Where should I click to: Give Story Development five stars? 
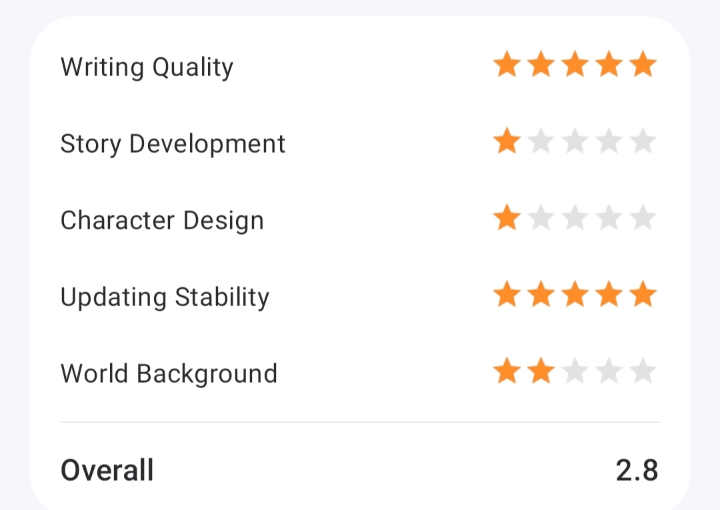(643, 141)
